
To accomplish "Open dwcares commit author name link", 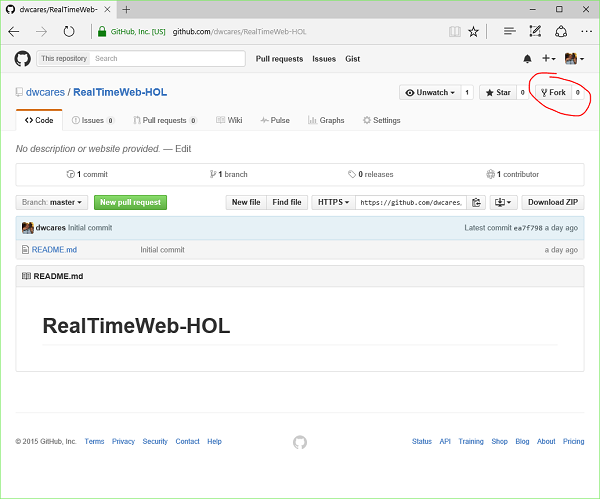I will tap(51, 228).
